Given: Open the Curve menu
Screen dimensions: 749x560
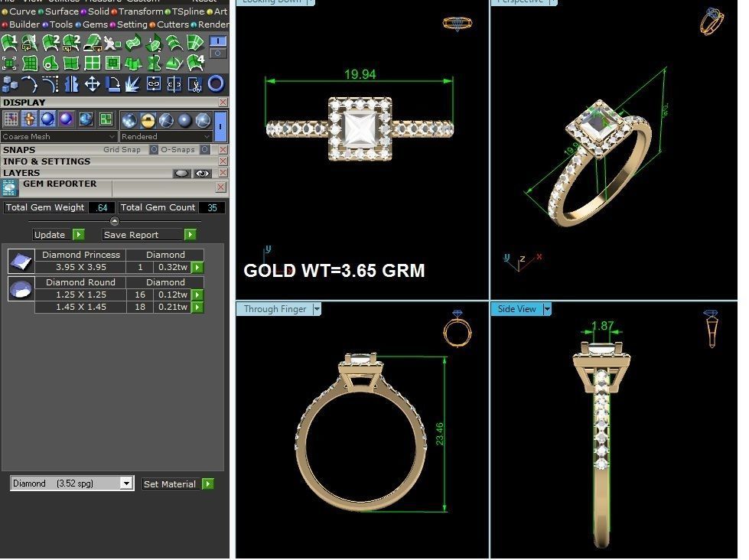Looking at the screenshot, I should click(22, 11).
